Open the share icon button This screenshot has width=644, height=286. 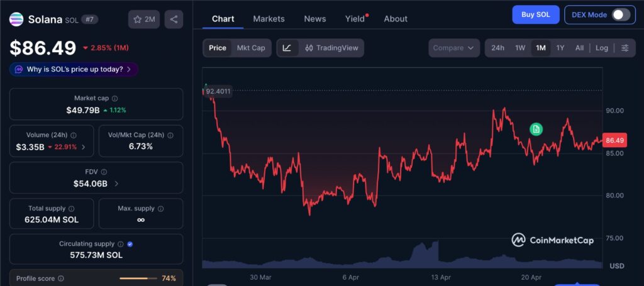point(174,19)
